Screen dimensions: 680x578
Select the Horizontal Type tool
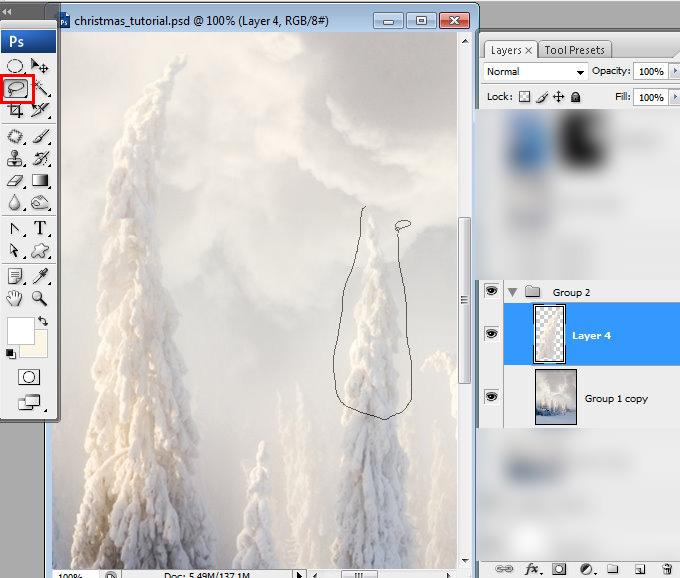coord(40,228)
